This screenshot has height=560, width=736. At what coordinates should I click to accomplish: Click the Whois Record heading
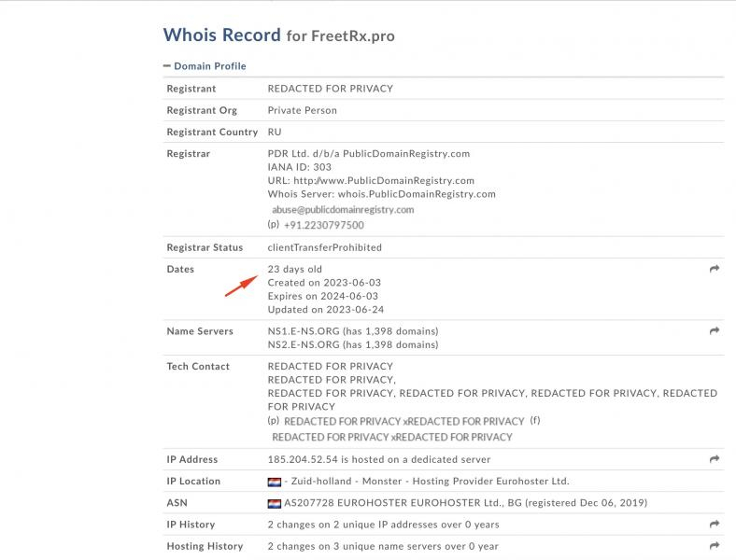(x=222, y=35)
